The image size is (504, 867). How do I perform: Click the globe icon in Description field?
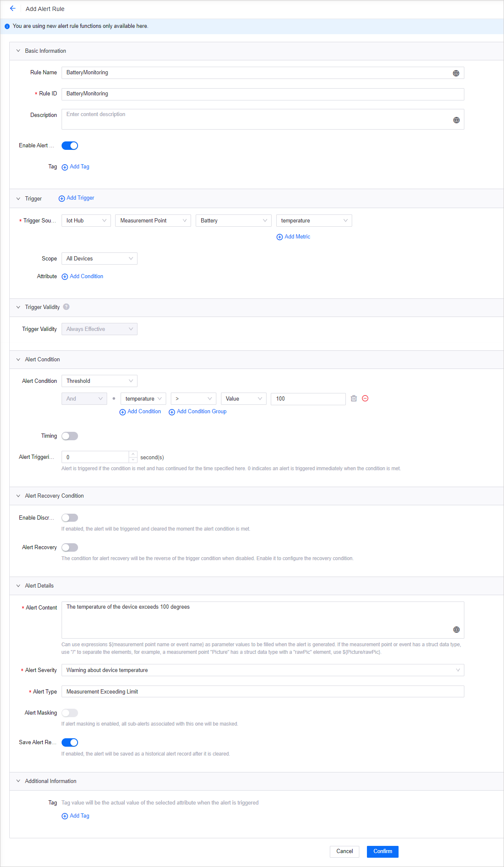(x=456, y=120)
